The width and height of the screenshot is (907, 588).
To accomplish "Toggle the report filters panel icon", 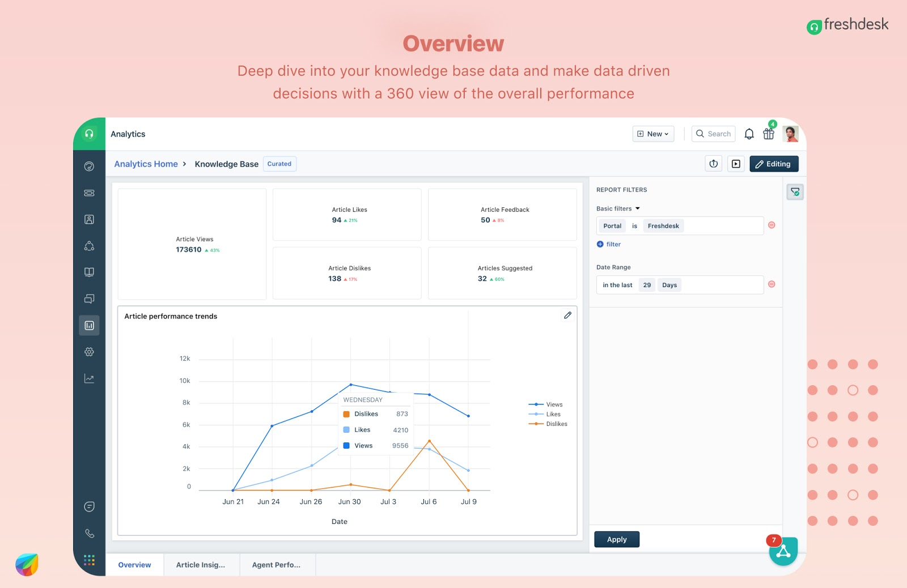I will pos(795,192).
